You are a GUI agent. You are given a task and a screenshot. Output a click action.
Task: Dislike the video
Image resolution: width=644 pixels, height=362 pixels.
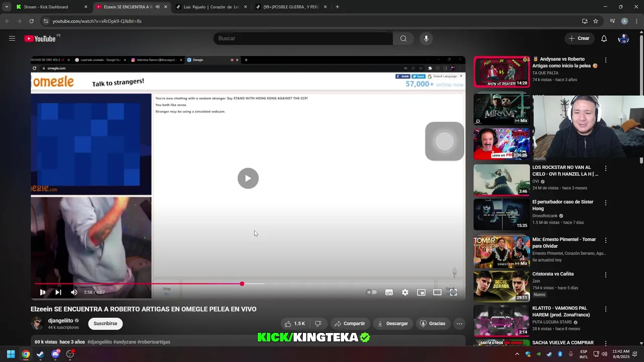(318, 324)
